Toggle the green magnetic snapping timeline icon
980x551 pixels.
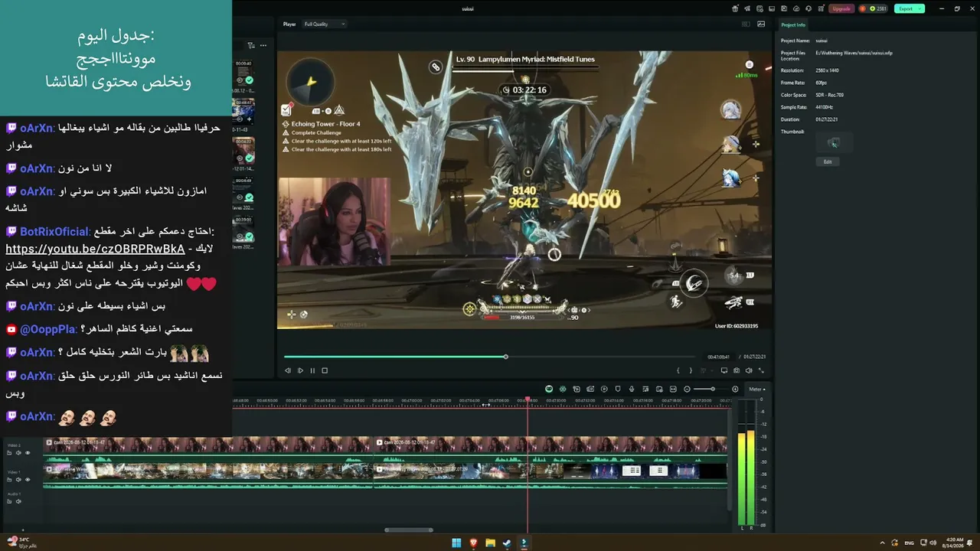click(x=563, y=389)
